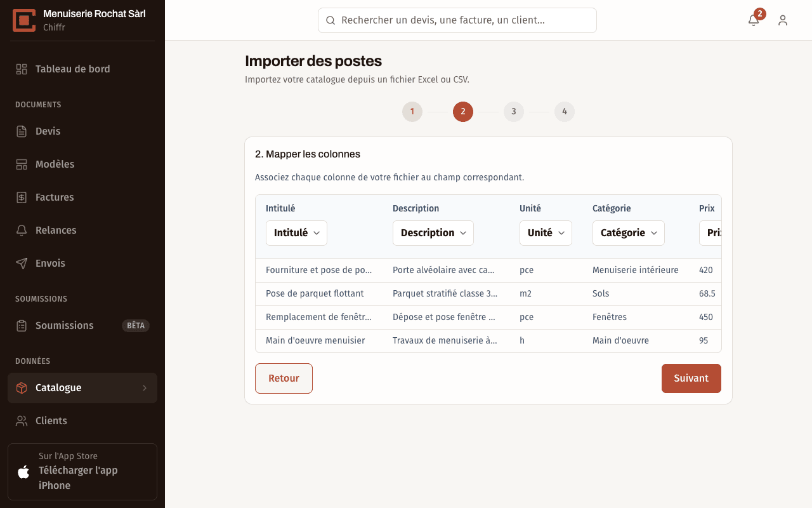The image size is (812, 508).
Task: Go to Devis in the sidebar
Action: 82,131
